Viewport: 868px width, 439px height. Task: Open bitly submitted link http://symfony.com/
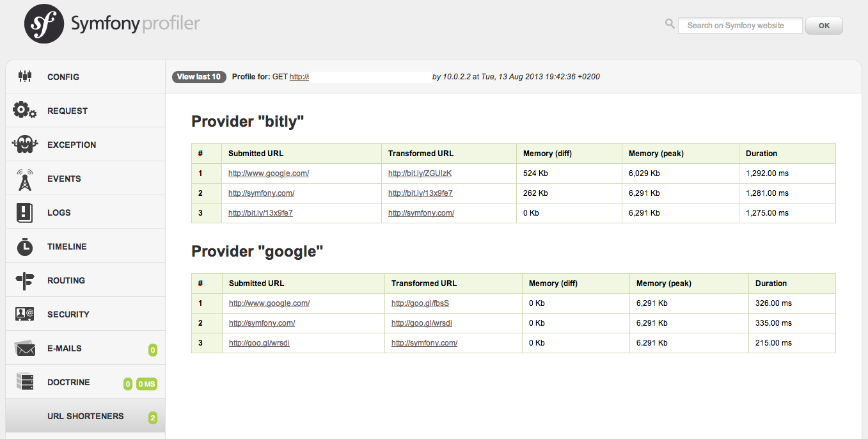click(261, 193)
